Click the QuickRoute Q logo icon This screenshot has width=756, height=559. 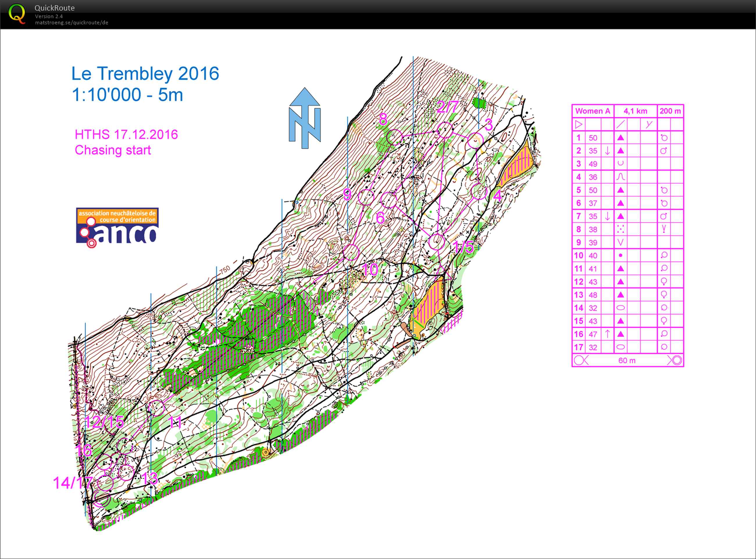point(17,14)
